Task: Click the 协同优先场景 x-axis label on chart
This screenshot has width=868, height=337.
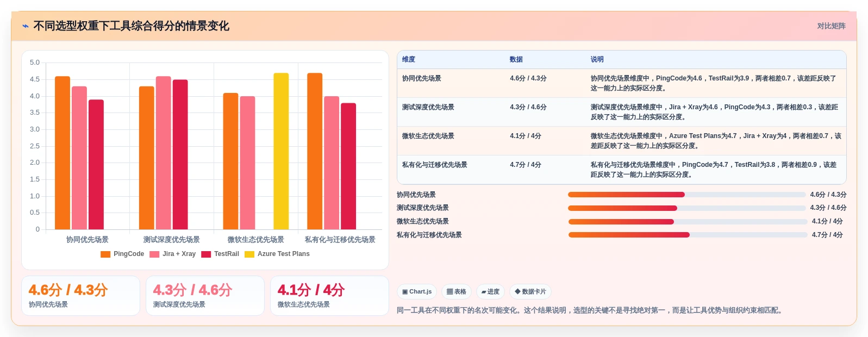Action: (x=88, y=240)
